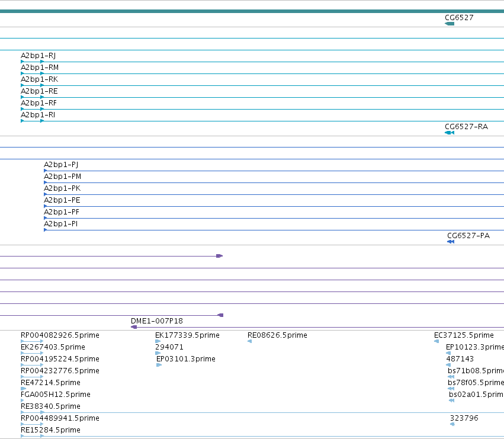Click the EK177339.5prime arrow glyph

coord(158,341)
